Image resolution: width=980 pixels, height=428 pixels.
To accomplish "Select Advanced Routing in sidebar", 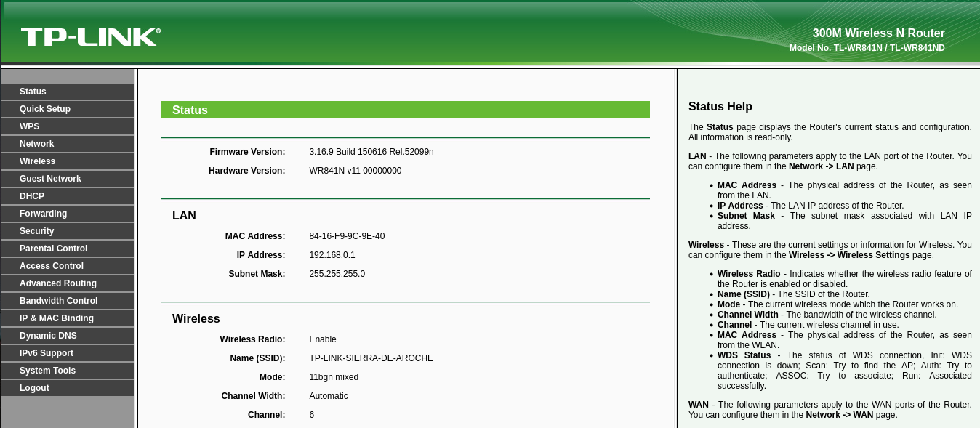I will point(68,283).
